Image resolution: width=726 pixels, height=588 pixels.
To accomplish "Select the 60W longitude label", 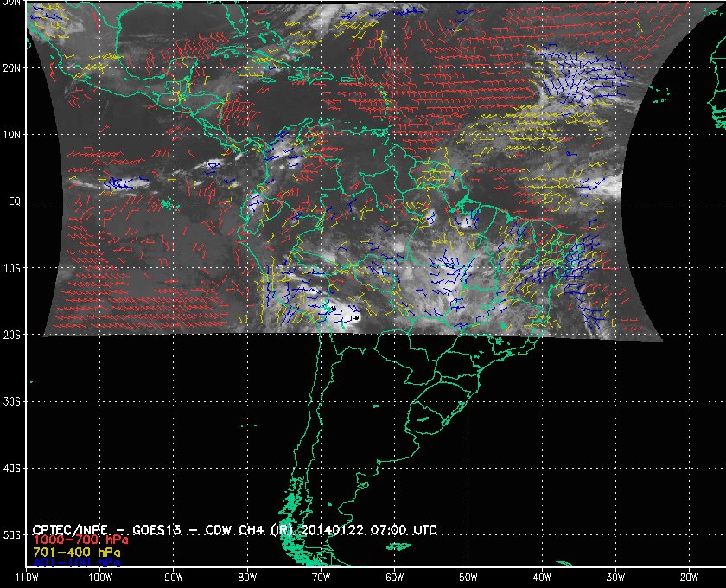I will [x=394, y=578].
